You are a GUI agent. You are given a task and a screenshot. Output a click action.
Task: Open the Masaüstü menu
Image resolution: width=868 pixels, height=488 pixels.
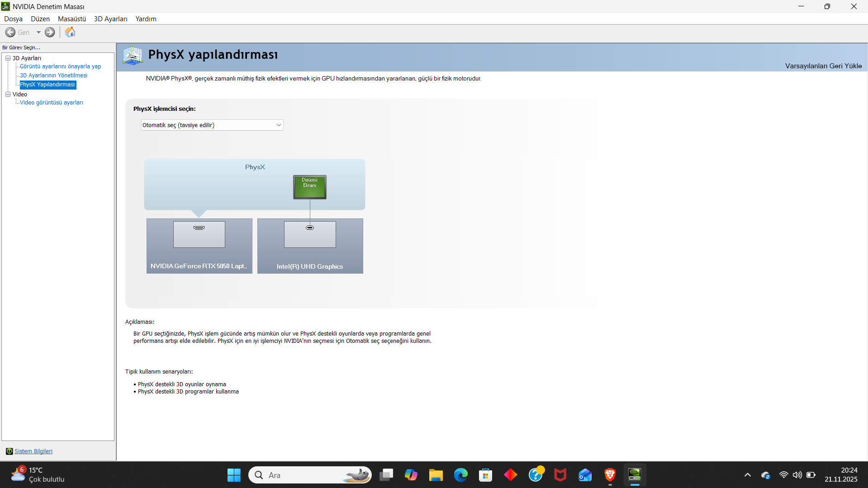(x=72, y=19)
